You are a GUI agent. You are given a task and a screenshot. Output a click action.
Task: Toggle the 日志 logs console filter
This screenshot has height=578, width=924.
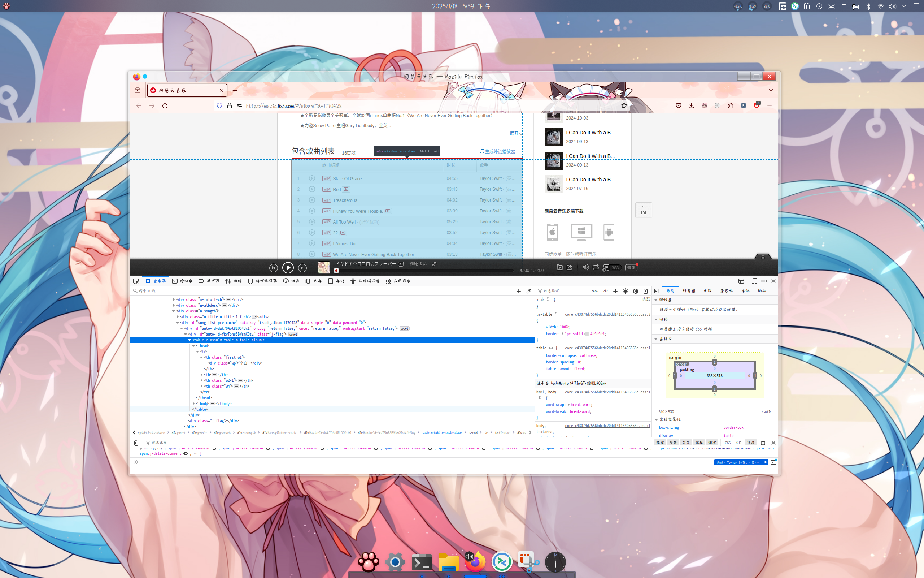tap(686, 443)
